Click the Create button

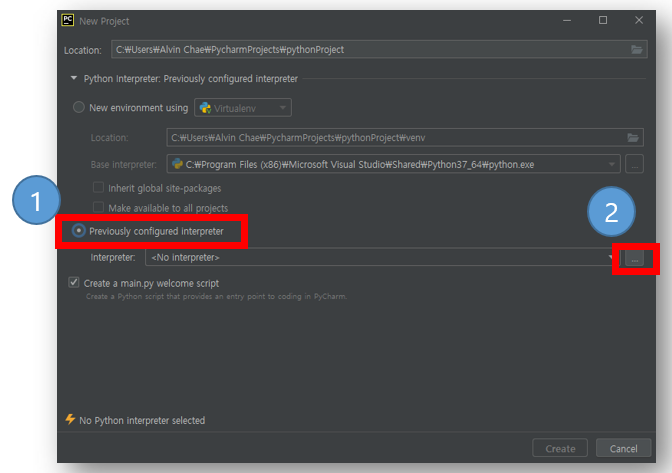pos(560,449)
